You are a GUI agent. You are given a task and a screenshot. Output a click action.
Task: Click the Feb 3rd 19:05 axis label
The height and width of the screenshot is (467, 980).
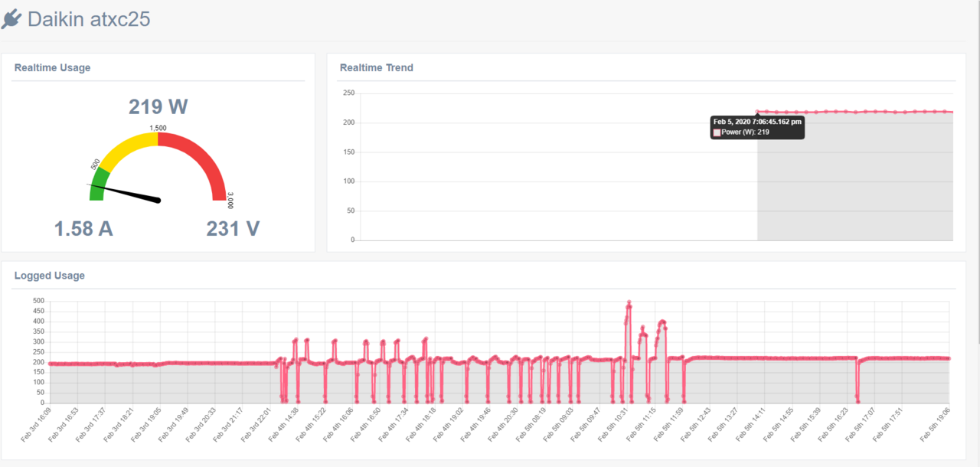coord(146,424)
